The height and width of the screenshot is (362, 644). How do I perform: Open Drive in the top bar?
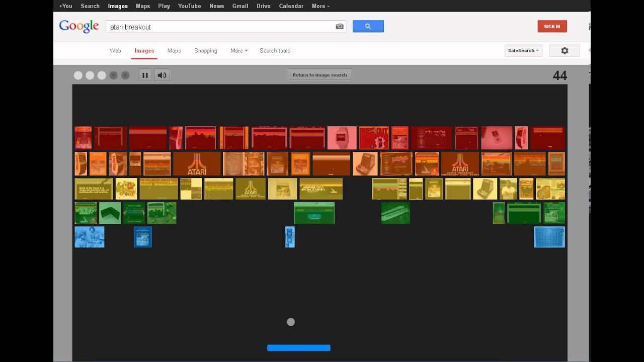(264, 6)
